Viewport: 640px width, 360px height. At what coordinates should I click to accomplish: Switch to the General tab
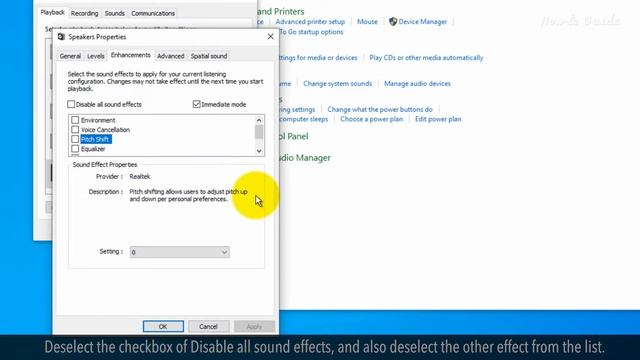click(x=70, y=56)
